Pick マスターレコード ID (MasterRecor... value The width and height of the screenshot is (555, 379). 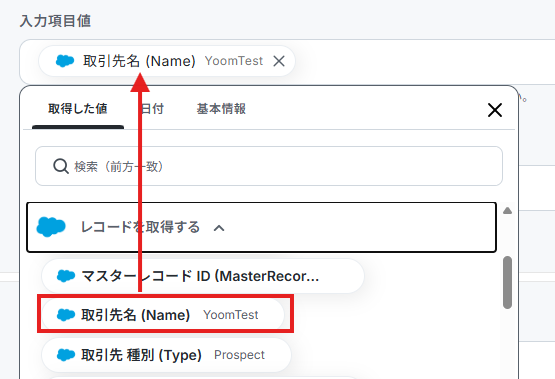pos(203,276)
